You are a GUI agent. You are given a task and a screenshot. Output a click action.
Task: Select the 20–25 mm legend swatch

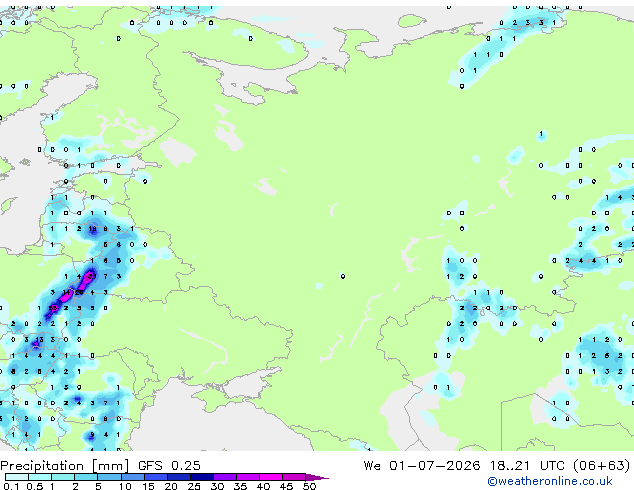pos(178,477)
